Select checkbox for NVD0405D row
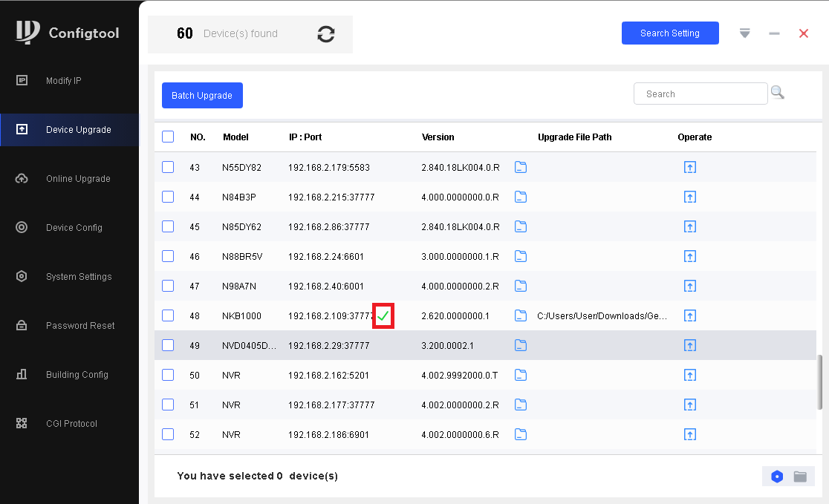Viewport: 829px width, 504px height. point(168,345)
